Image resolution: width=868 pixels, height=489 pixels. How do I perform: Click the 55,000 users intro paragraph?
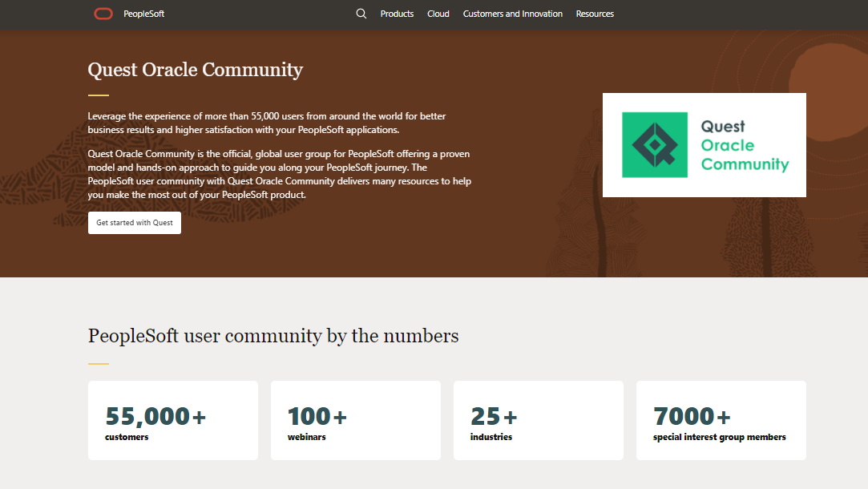[267, 123]
